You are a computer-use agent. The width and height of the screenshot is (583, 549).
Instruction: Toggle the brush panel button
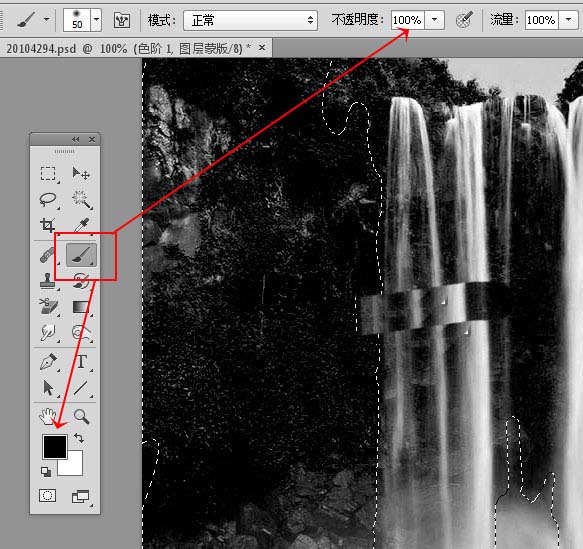click(122, 20)
